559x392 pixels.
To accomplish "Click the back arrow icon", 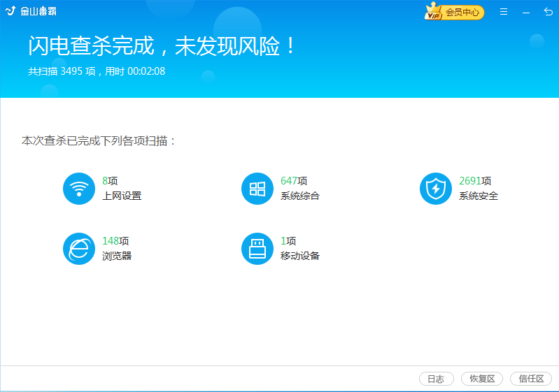I will (549, 12).
